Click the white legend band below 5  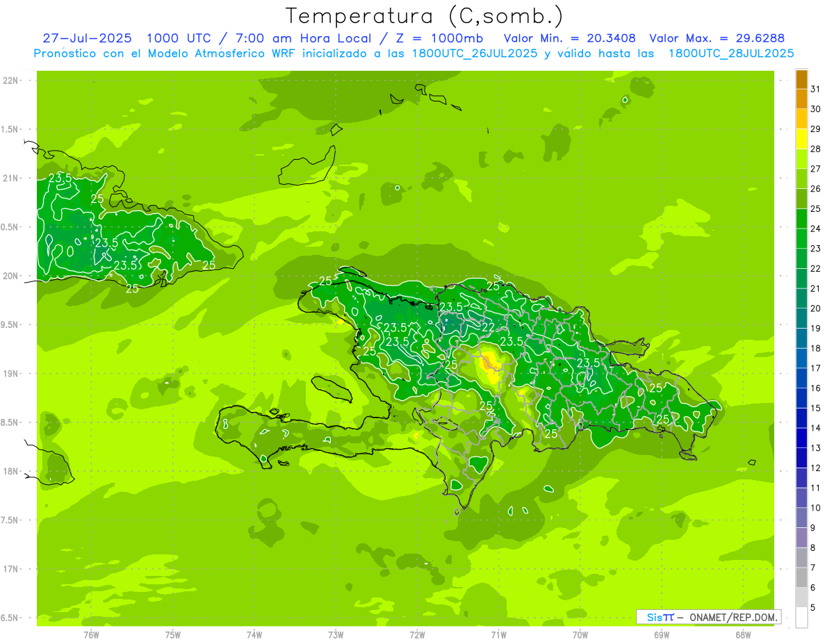click(x=801, y=618)
